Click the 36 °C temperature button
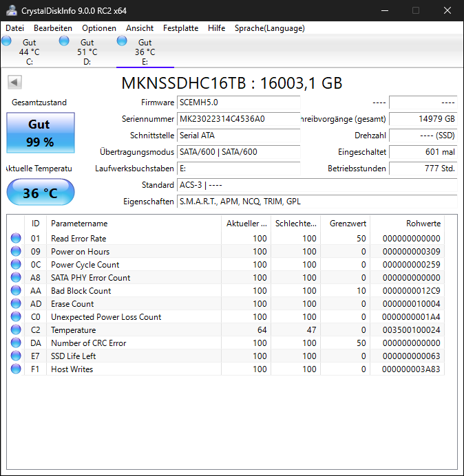The width and height of the screenshot is (464, 476). (x=41, y=192)
